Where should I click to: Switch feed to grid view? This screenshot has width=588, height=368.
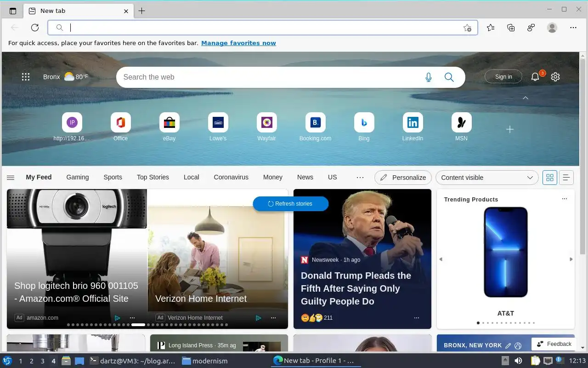(x=550, y=178)
